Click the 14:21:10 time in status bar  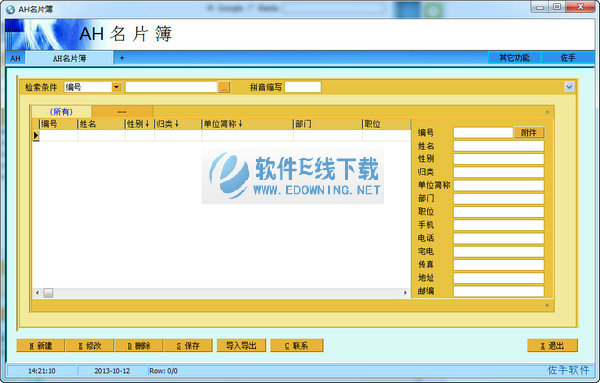[42, 371]
